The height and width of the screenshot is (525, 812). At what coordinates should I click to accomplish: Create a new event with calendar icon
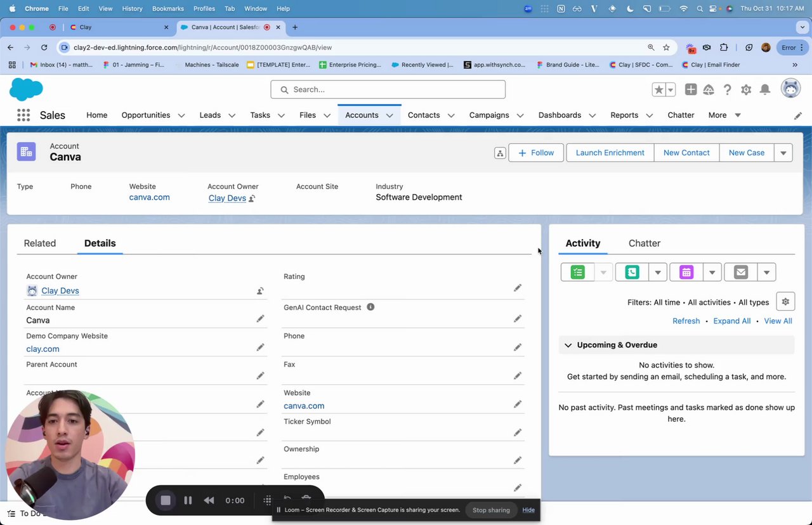pos(686,273)
